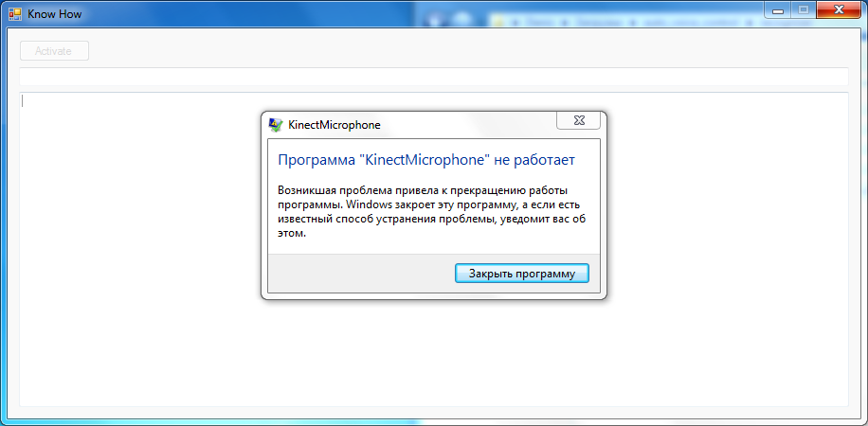Maximize the Know How window

coord(804,9)
